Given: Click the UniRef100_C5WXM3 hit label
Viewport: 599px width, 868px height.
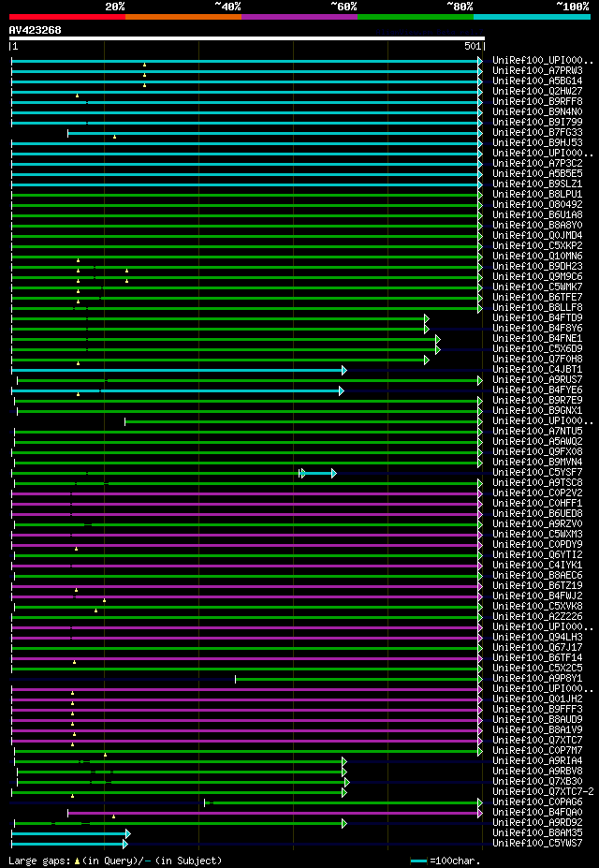Looking at the screenshot, I should [537, 536].
